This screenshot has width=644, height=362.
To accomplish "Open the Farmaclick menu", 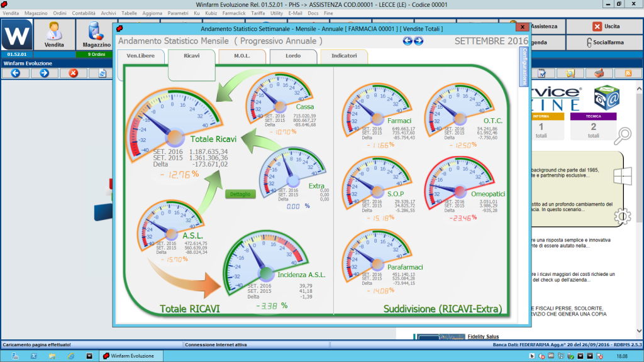I will 234,13.
